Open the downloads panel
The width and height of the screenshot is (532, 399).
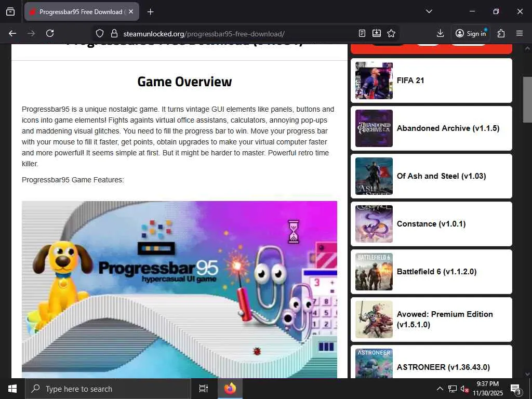coord(440,33)
